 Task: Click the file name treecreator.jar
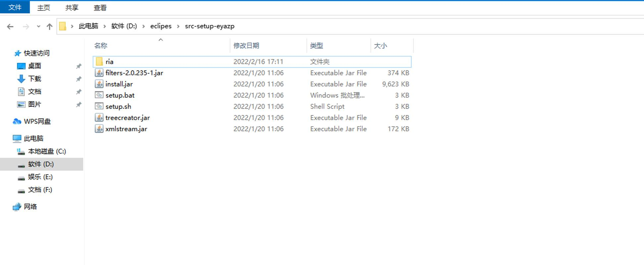128,118
